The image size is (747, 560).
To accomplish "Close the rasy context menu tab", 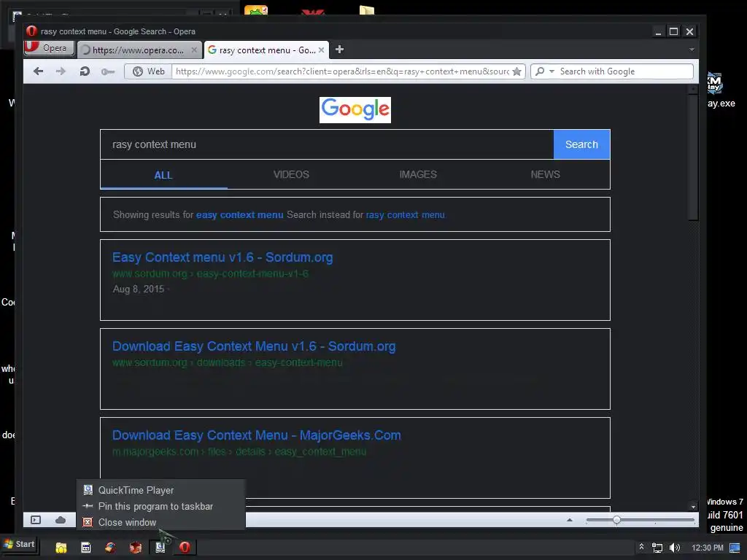I will click(321, 50).
